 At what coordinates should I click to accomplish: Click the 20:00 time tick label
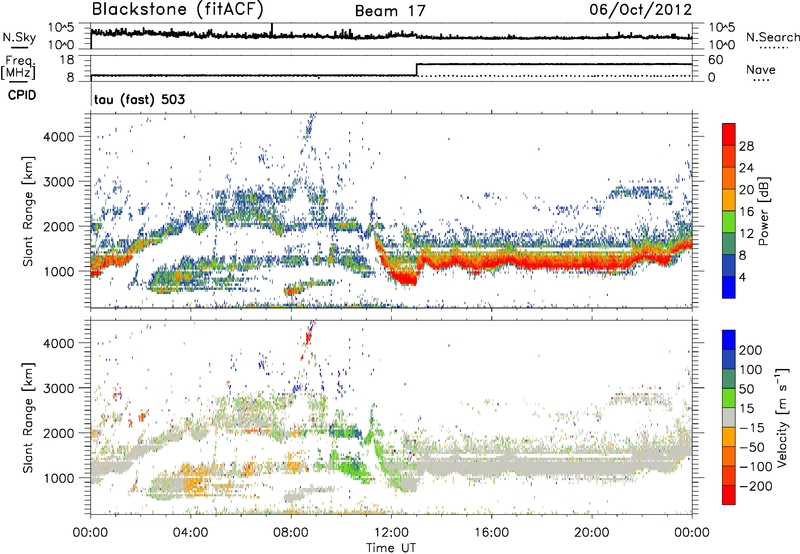tap(591, 533)
